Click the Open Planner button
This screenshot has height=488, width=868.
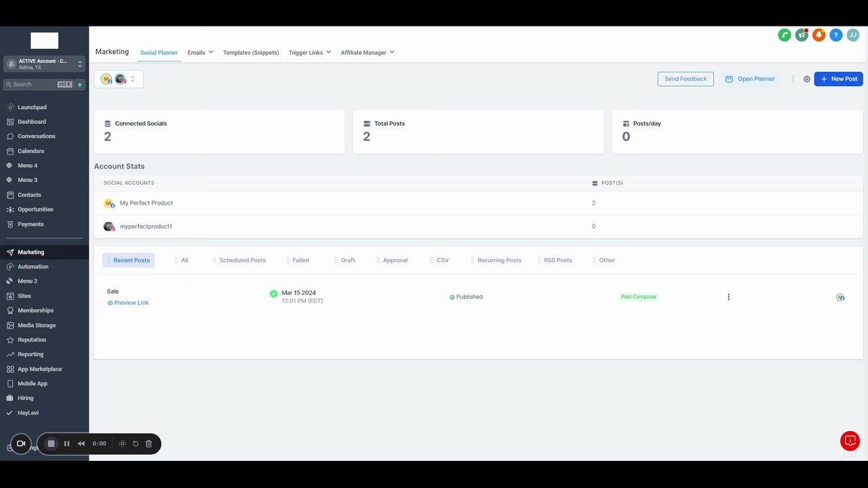pos(750,79)
